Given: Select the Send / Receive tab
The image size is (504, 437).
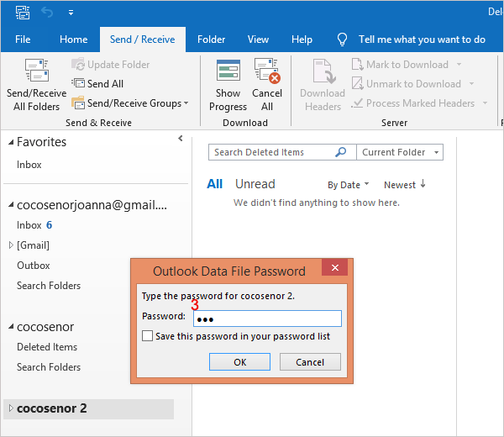Looking at the screenshot, I should click(x=143, y=39).
